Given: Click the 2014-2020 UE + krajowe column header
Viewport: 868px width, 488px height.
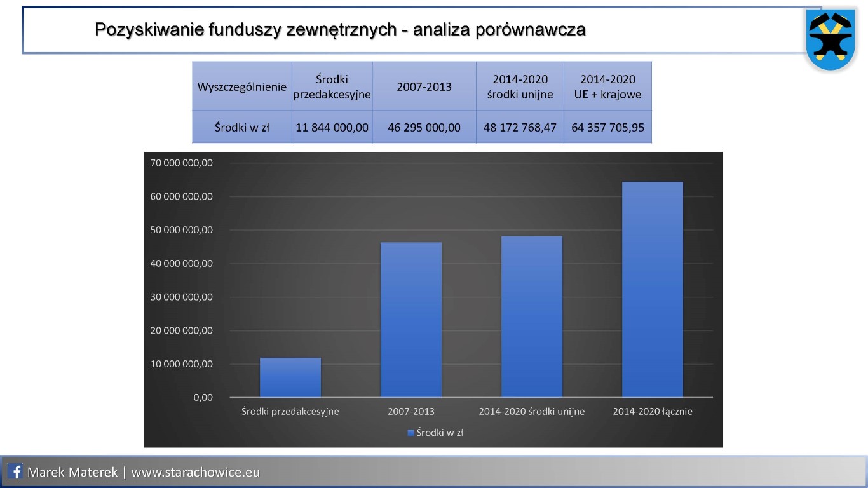Looking at the screenshot, I should click(607, 86).
